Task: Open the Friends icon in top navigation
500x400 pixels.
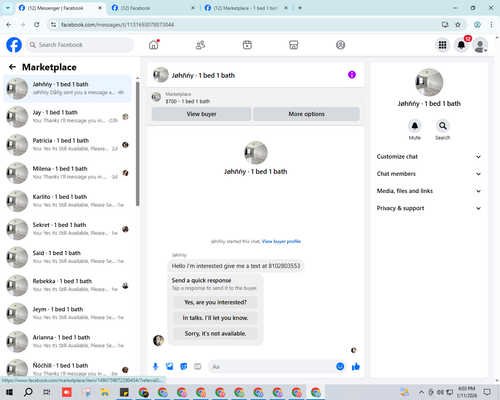Action: pos(200,45)
